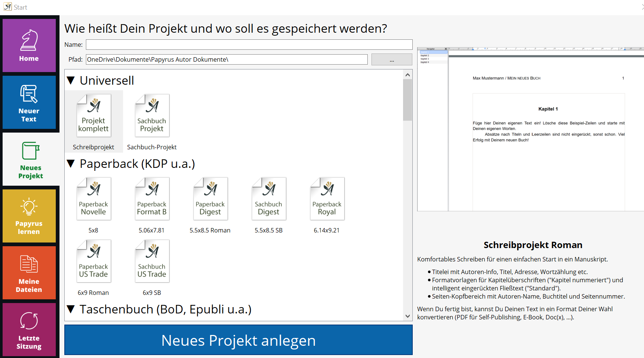Pick the Paperback Novelle 5x8 template
Image resolution: width=644 pixels, height=358 pixels.
pos(93,198)
